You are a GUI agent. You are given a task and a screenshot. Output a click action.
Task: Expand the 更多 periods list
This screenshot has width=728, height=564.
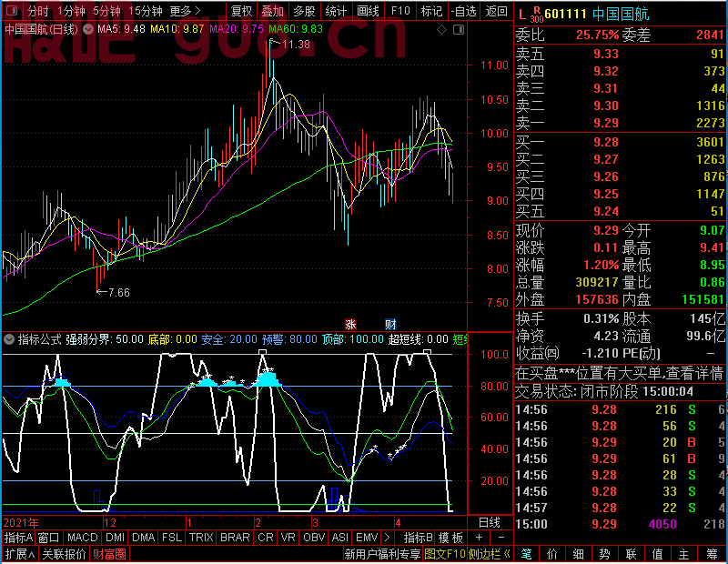pyautogui.click(x=185, y=11)
